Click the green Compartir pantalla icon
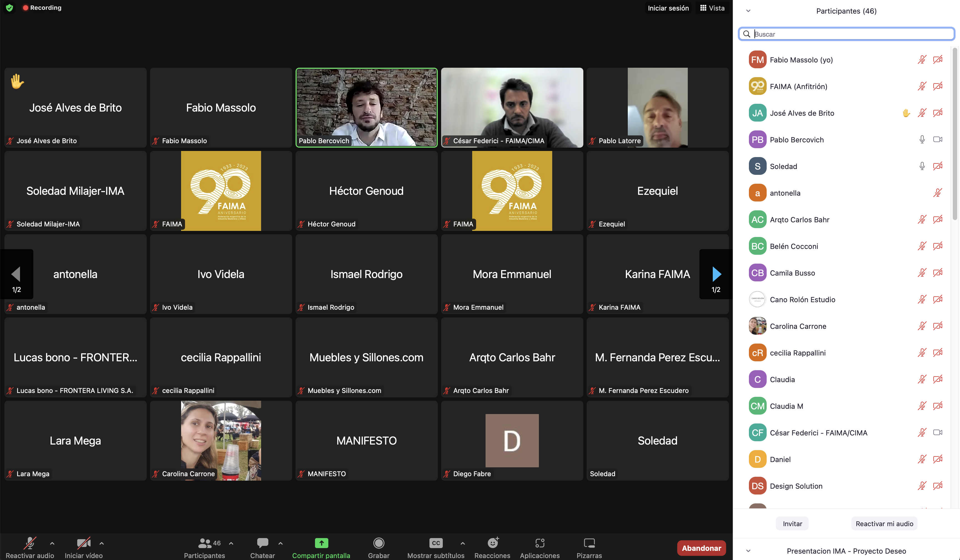The width and height of the screenshot is (960, 560). point(321,543)
